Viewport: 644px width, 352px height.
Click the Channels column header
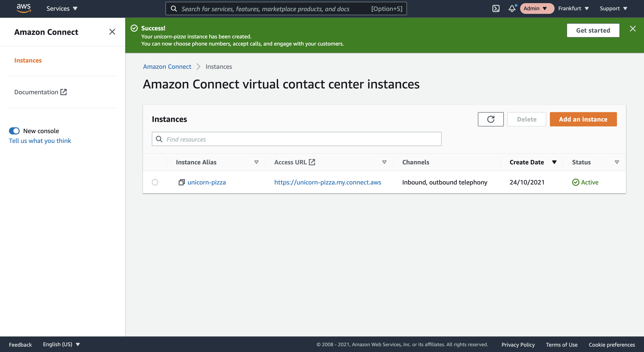click(x=415, y=162)
